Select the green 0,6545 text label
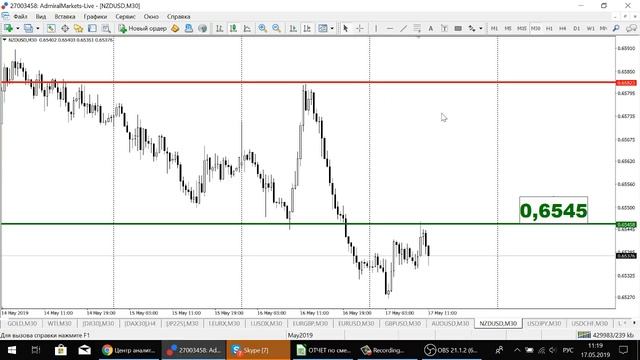The width and height of the screenshot is (640, 360). click(553, 211)
